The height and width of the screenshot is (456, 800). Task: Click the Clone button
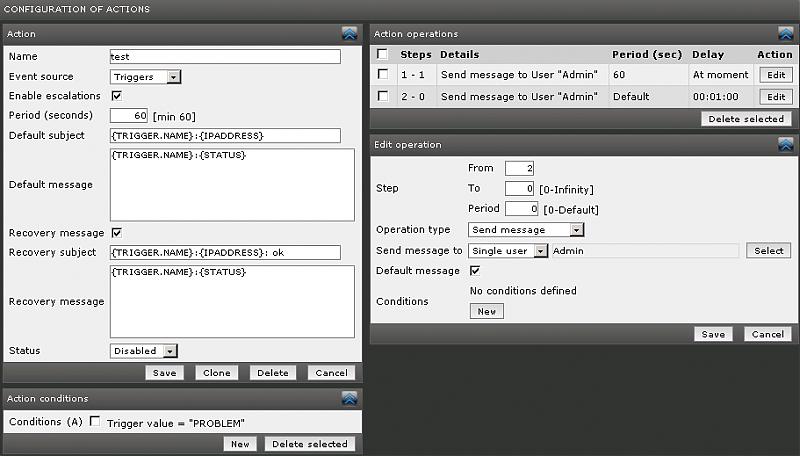217,373
